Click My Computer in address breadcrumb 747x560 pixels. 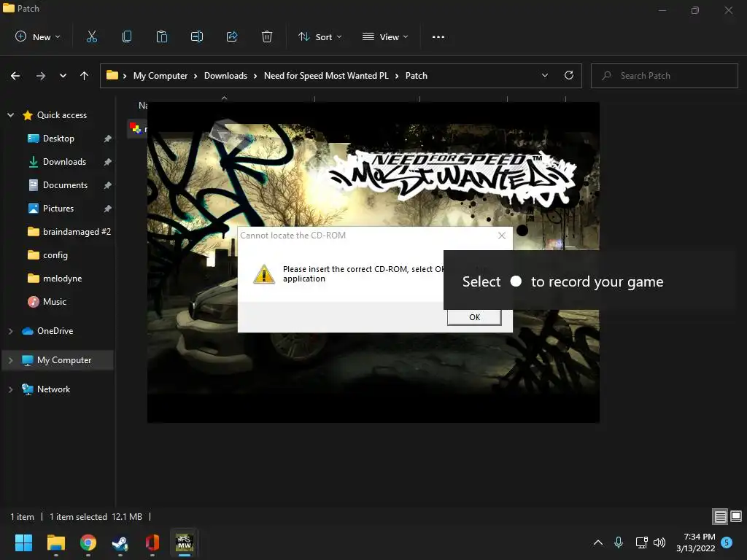point(160,76)
